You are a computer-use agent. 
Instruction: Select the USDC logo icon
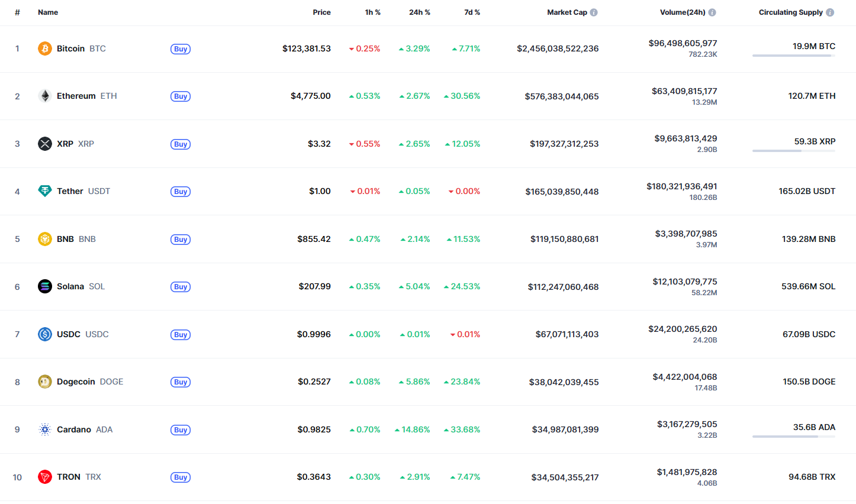[45, 334]
